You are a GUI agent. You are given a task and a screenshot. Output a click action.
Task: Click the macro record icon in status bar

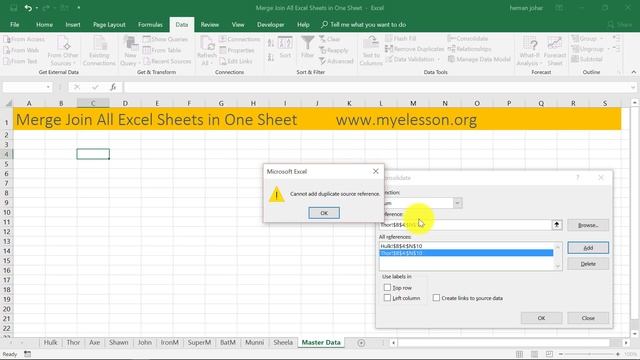(x=27, y=354)
